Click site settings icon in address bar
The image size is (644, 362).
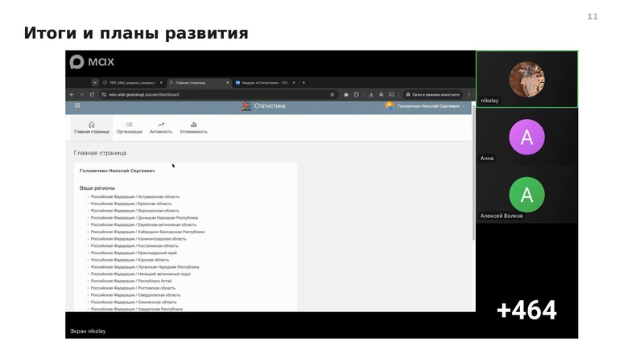[104, 94]
